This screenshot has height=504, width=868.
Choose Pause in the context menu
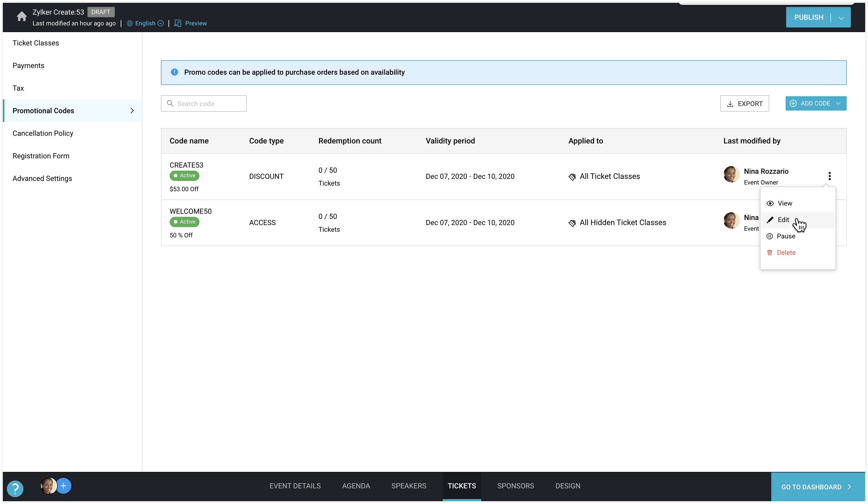tap(786, 236)
